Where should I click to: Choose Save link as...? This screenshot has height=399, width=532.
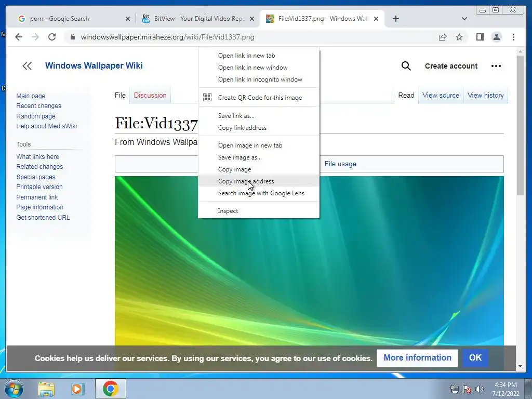(259, 116)
